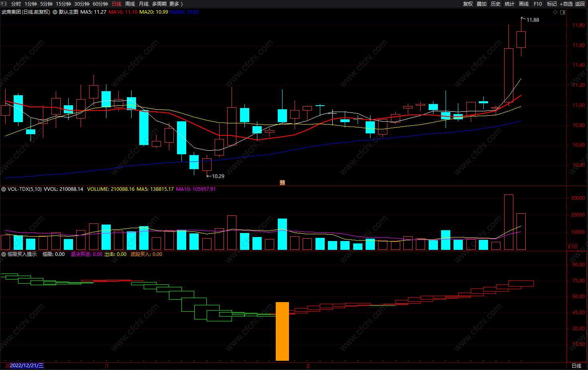The width and height of the screenshot is (588, 370).
Task: Click the 10.29 low price annotation
Action: (218, 176)
